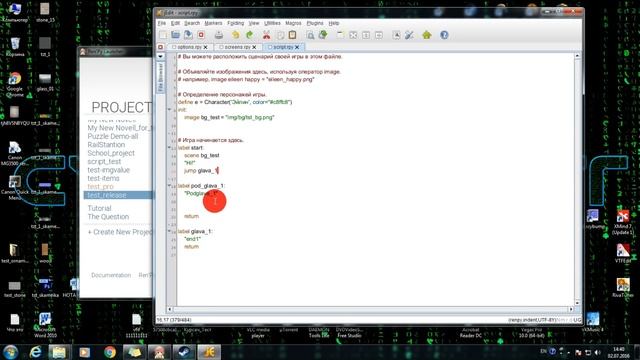
Task: Click the Find Next green arrow icon
Action: pyautogui.click(x=323, y=35)
